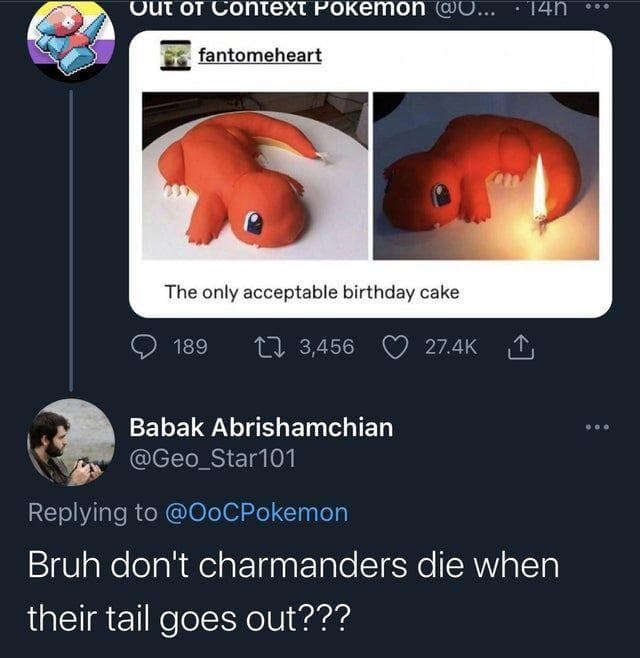This screenshot has width=640, height=658.
Task: Tap the share upload arrow icon
Action: point(518,346)
